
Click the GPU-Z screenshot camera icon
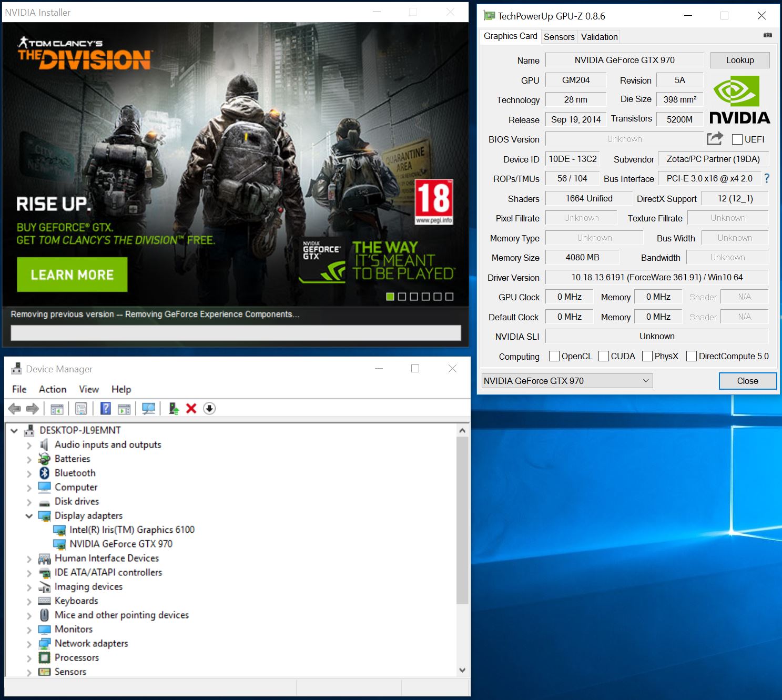tap(768, 35)
